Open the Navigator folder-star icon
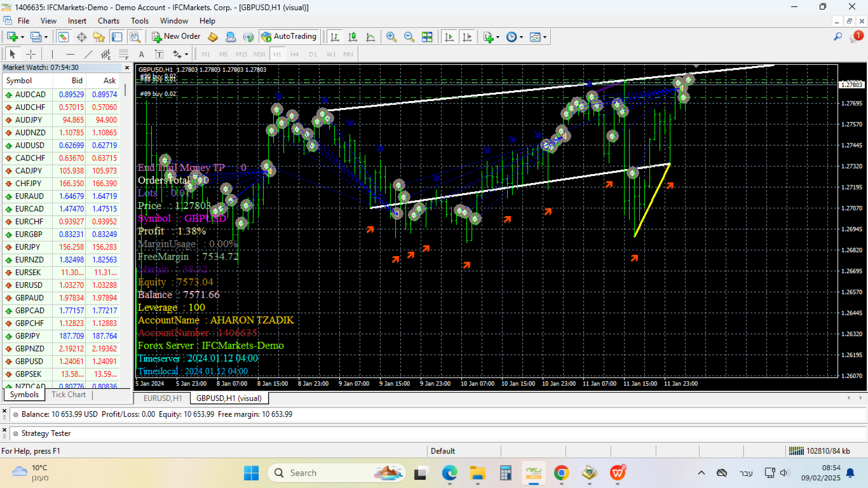Screen dimensions: 868x488 [x=99, y=37]
